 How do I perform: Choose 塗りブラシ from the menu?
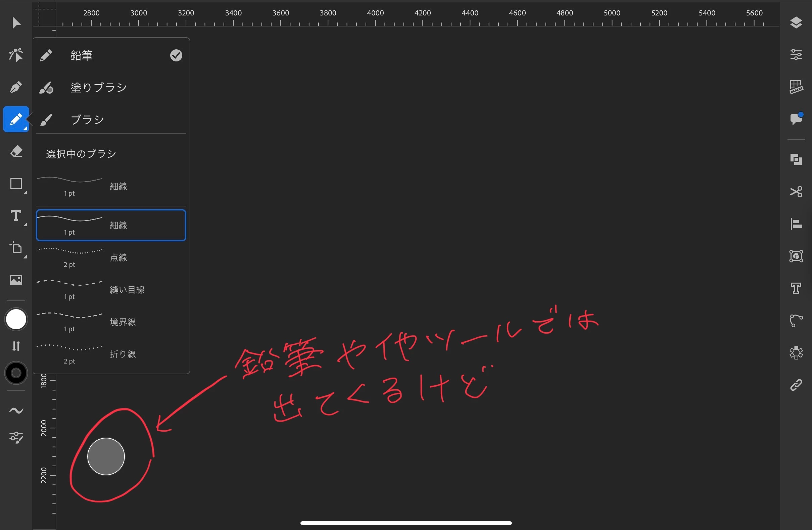click(98, 88)
